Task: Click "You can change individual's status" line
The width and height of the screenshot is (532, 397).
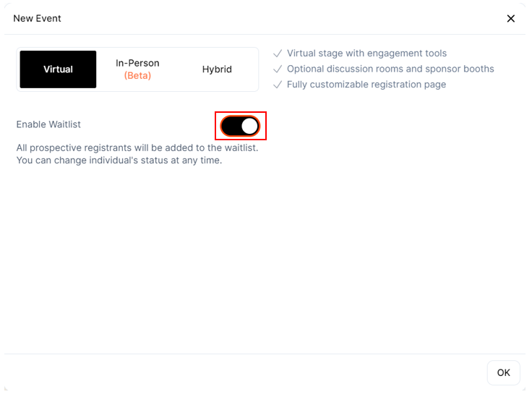Action: click(119, 161)
